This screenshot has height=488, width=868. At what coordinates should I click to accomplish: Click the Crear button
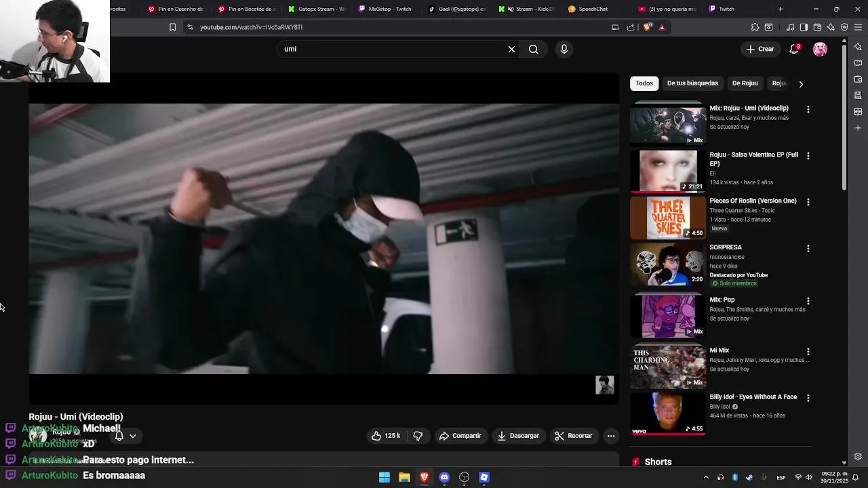click(x=759, y=49)
